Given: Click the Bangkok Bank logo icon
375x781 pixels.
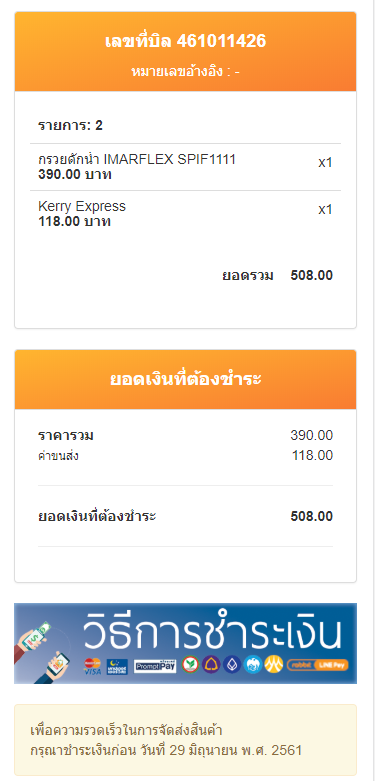Looking at the screenshot, I should [232, 665].
